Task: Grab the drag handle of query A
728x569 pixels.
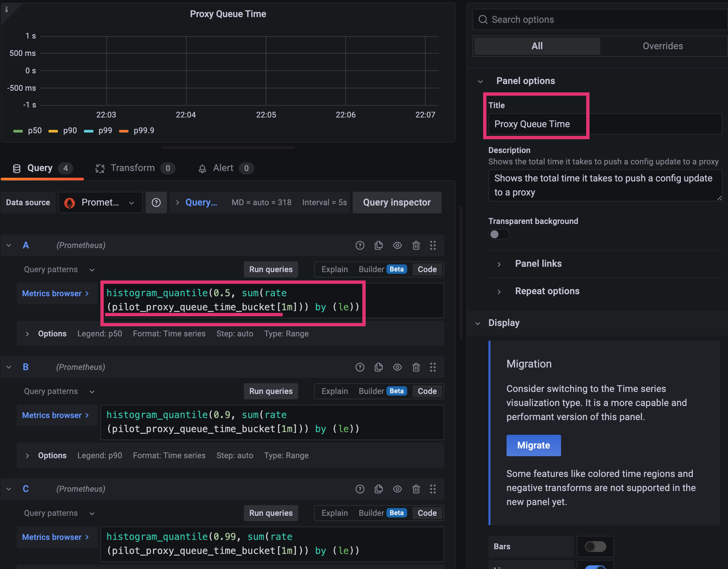Action: click(433, 245)
